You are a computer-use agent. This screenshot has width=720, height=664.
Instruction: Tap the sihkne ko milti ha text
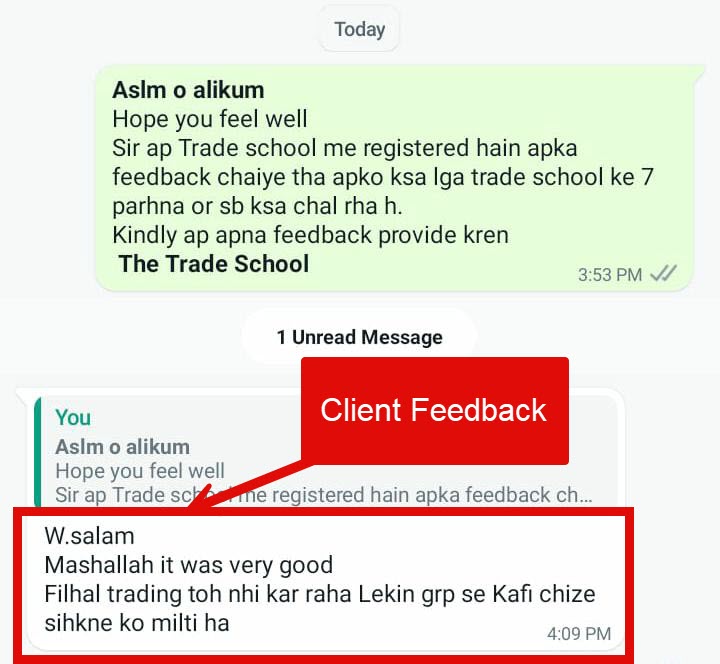pyautogui.click(x=137, y=623)
